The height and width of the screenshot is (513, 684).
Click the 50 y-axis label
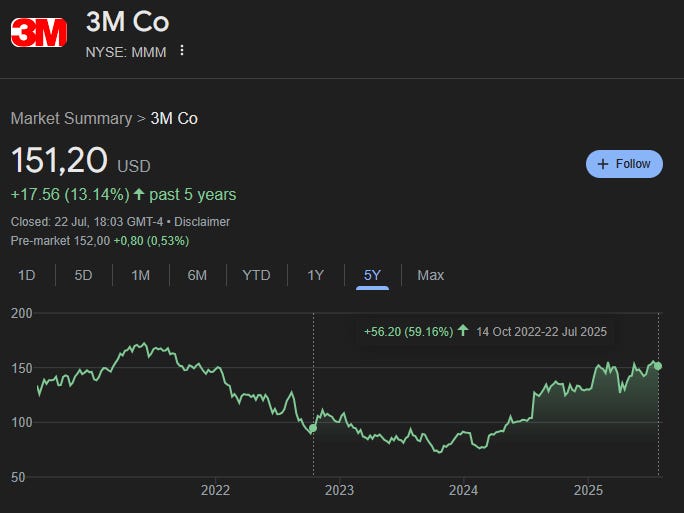pyautogui.click(x=18, y=477)
